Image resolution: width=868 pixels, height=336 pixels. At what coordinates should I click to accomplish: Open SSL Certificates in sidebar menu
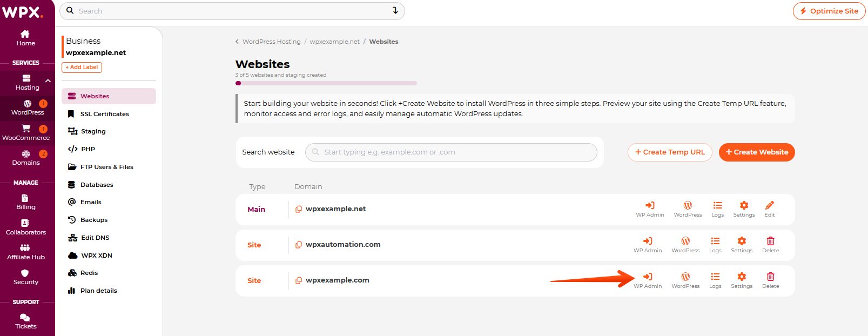click(104, 114)
